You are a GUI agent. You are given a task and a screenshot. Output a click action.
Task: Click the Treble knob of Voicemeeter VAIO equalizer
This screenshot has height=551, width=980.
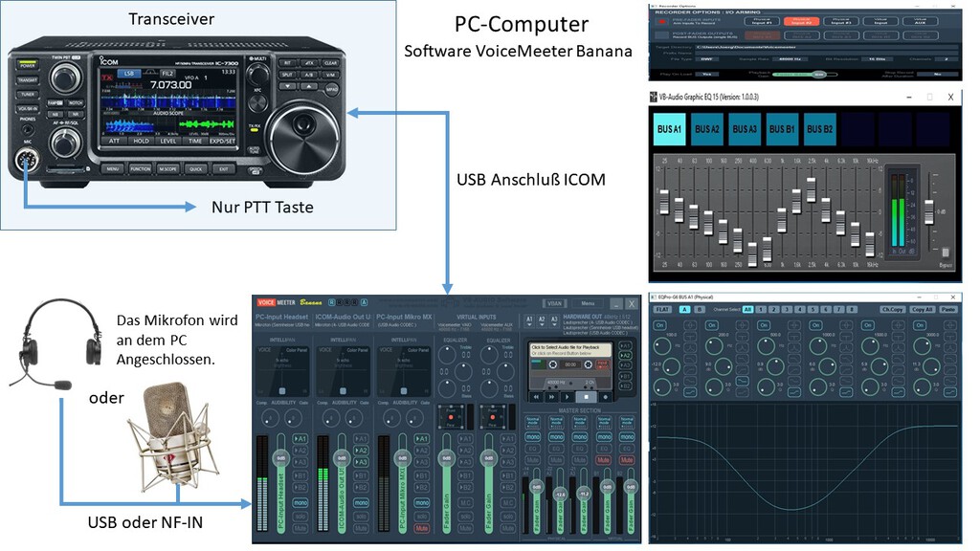[447, 355]
